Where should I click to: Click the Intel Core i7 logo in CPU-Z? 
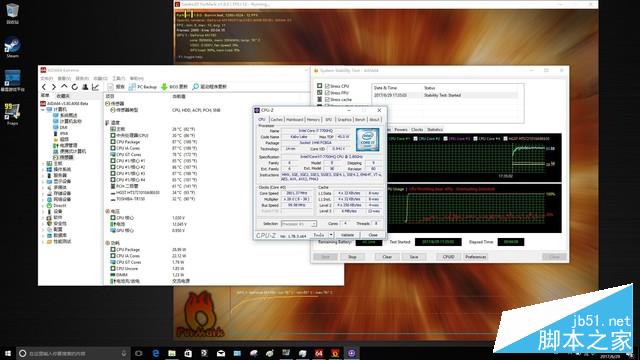click(367, 140)
